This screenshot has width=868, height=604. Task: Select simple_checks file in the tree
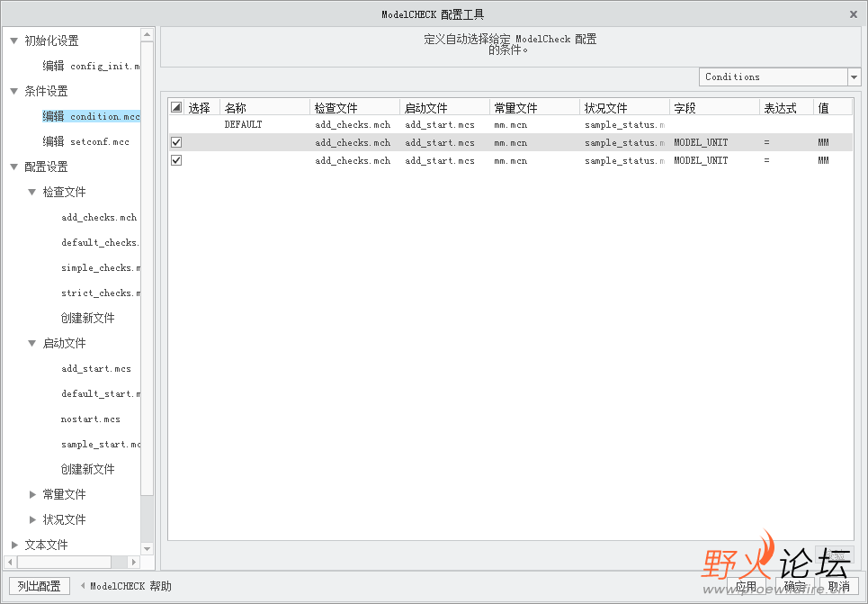point(100,267)
